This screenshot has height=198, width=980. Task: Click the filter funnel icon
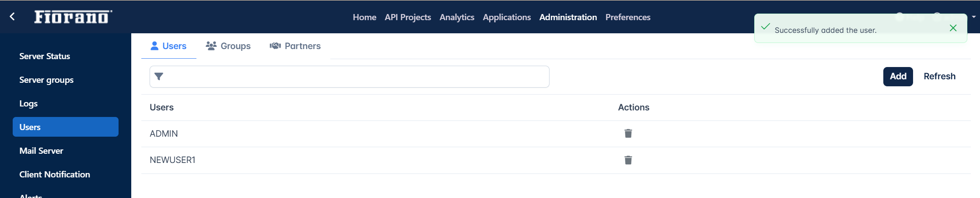pyautogui.click(x=159, y=77)
